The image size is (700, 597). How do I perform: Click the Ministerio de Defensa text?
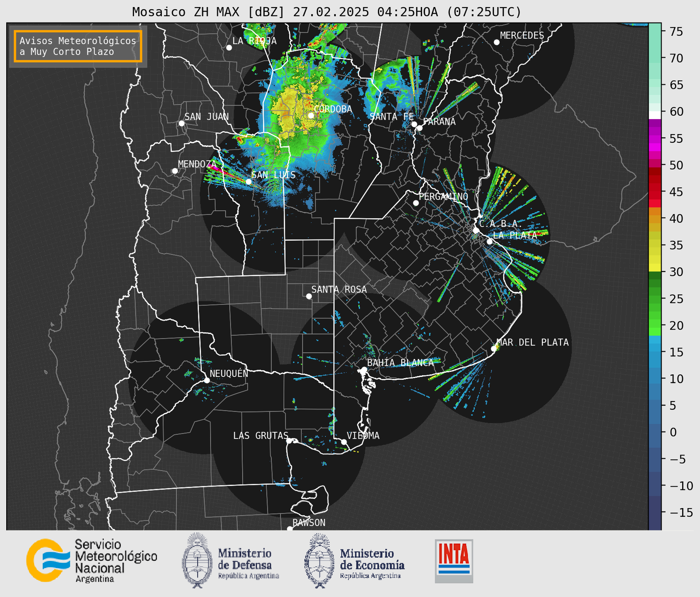pyautogui.click(x=249, y=564)
